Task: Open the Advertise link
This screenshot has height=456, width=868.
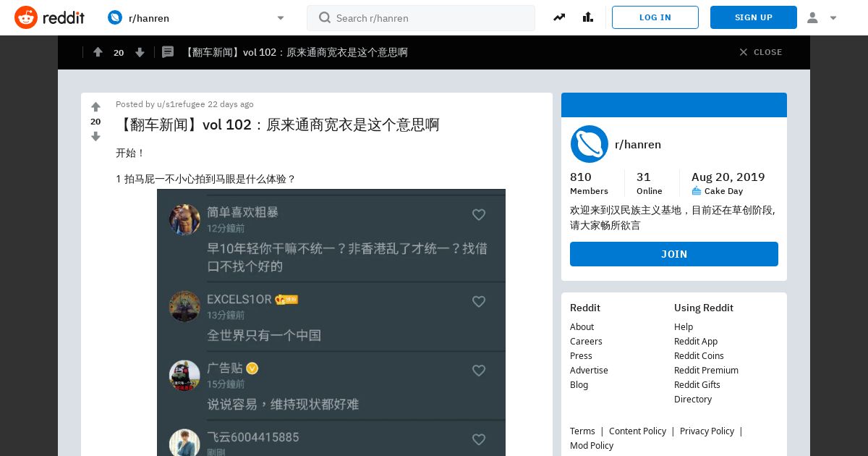Action: (589, 371)
